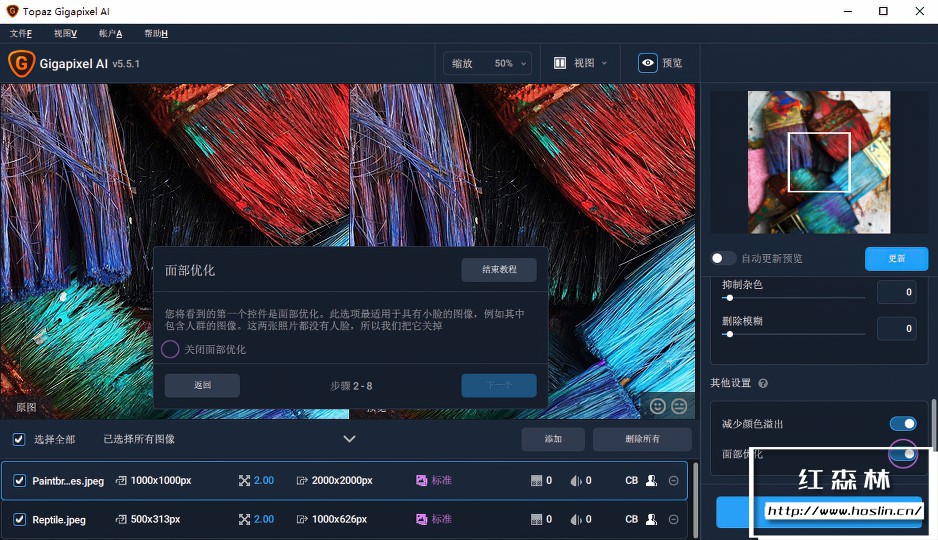Click blur removal icon in Paintbr...es.jpeg row

(575, 480)
